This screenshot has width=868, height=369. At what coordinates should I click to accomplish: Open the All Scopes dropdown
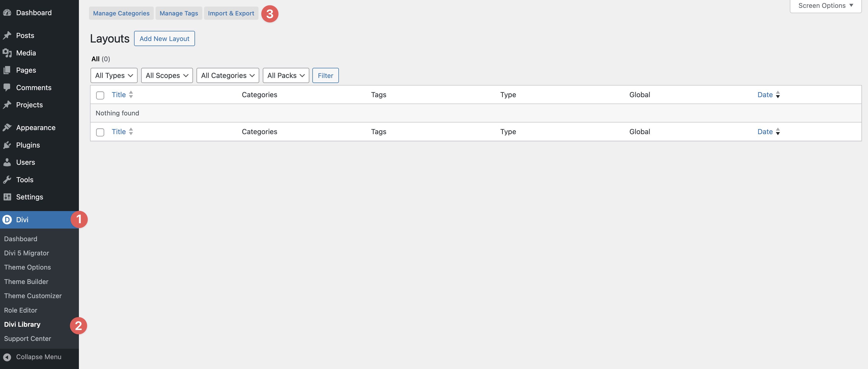click(x=166, y=75)
